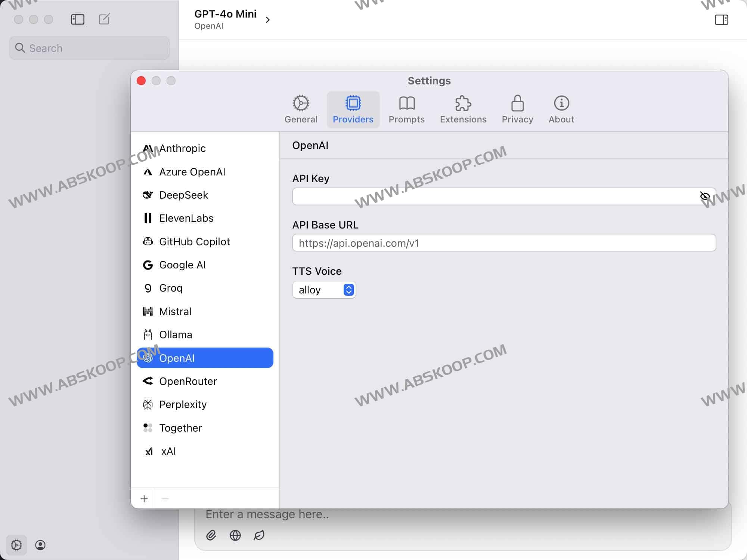Add a provider with plus button
747x560 pixels.
pyautogui.click(x=144, y=499)
